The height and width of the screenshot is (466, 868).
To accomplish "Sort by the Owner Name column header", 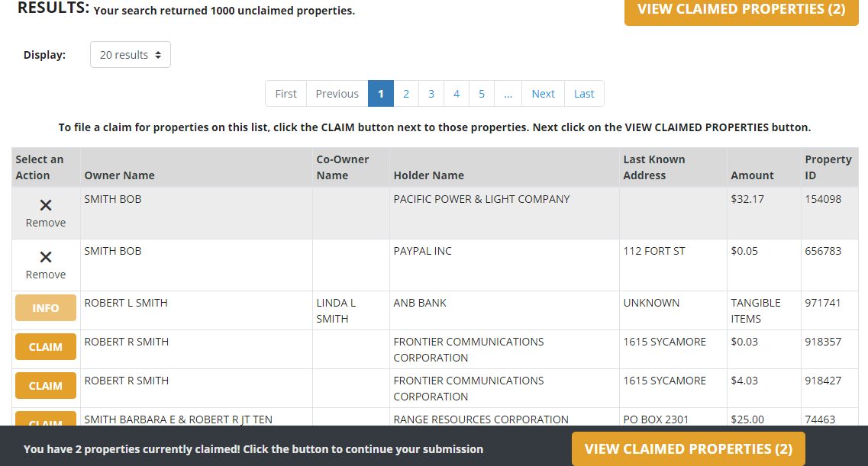I will (119, 175).
